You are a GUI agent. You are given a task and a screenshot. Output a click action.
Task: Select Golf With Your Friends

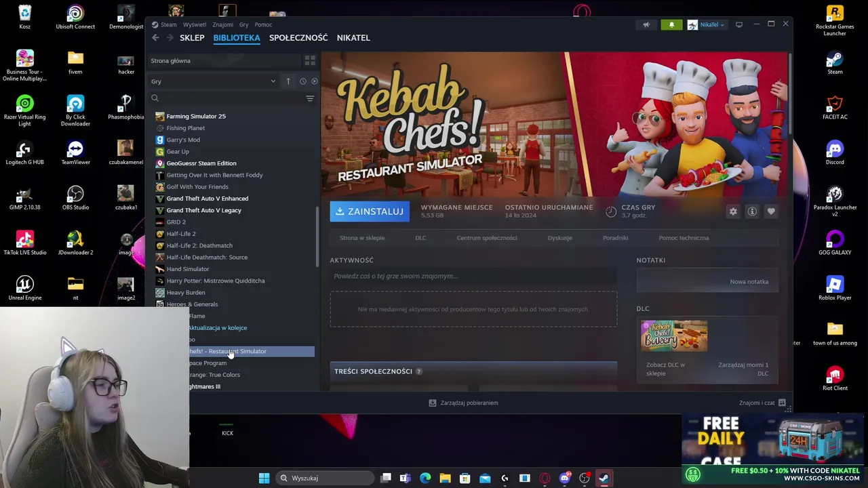click(x=197, y=187)
